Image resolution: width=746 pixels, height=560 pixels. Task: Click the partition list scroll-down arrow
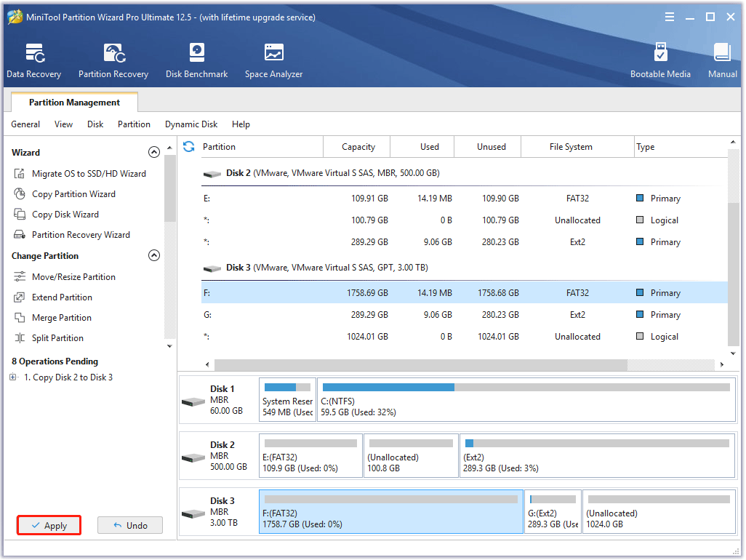tap(733, 353)
